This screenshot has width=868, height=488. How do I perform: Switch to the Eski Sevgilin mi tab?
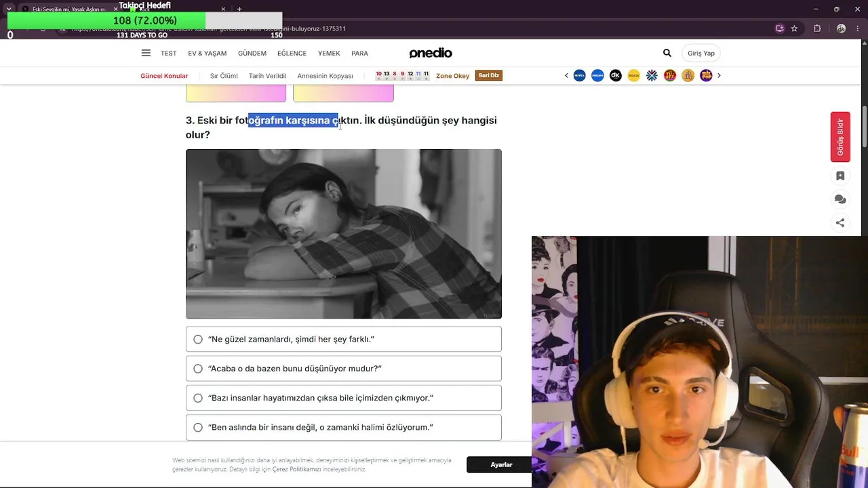point(68,9)
